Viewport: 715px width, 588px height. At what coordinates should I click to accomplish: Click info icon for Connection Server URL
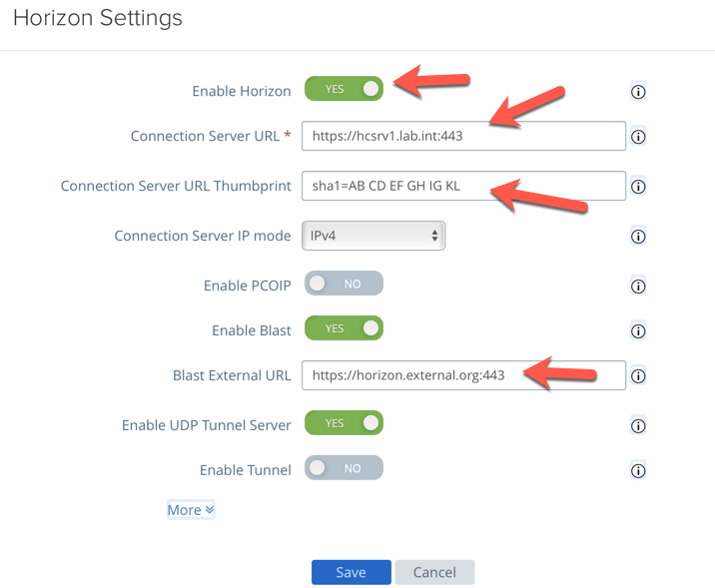[x=639, y=137]
